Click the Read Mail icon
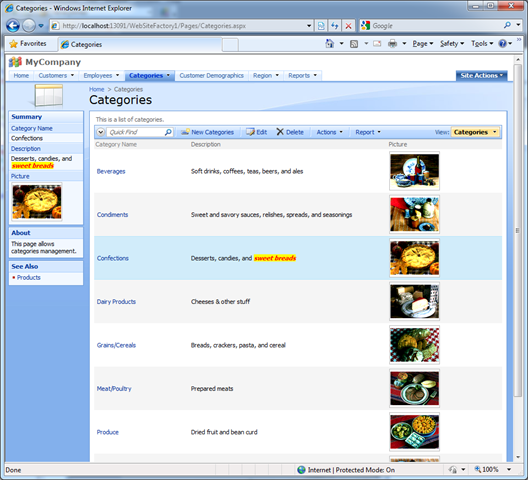This screenshot has height=480, width=528. coord(377,44)
